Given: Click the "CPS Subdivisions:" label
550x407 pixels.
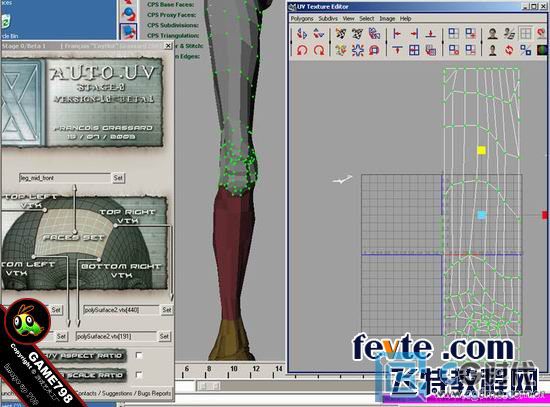Looking at the screenshot, I should pyautogui.click(x=173, y=25).
